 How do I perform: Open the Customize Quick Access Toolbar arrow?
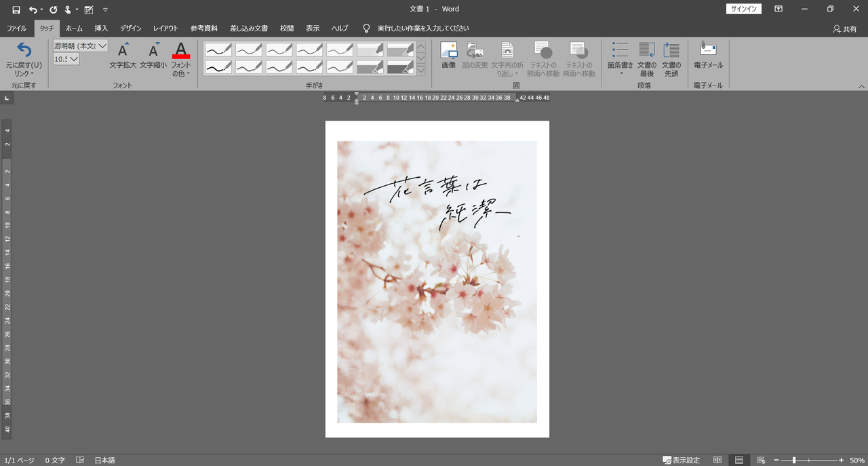pos(105,9)
